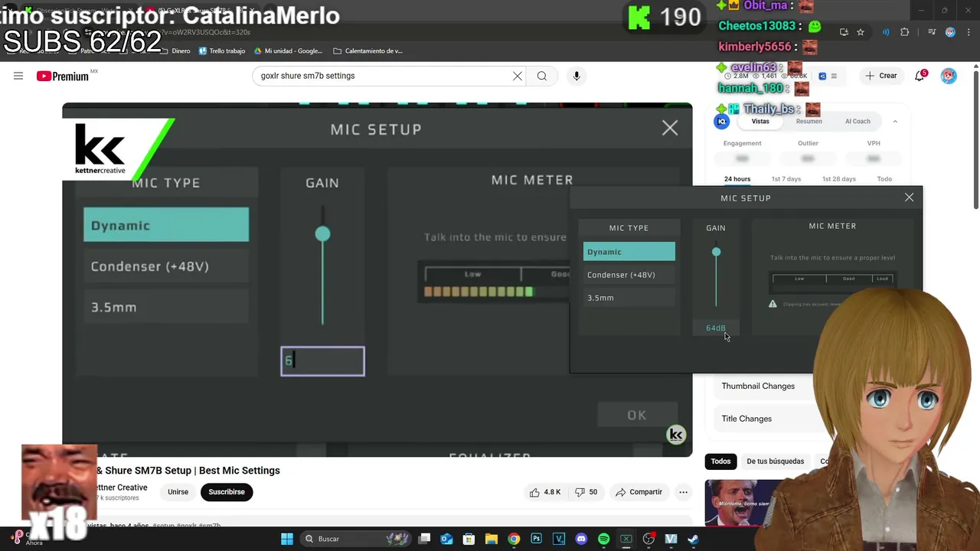Image resolution: width=980 pixels, height=551 pixels.
Task: Bookmark this page with star icon
Action: pos(861,32)
